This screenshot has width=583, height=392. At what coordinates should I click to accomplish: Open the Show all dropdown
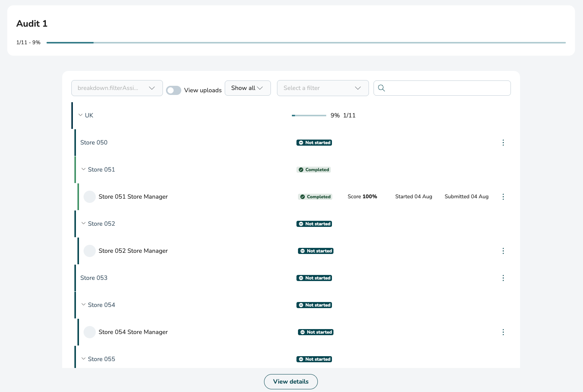coord(248,88)
